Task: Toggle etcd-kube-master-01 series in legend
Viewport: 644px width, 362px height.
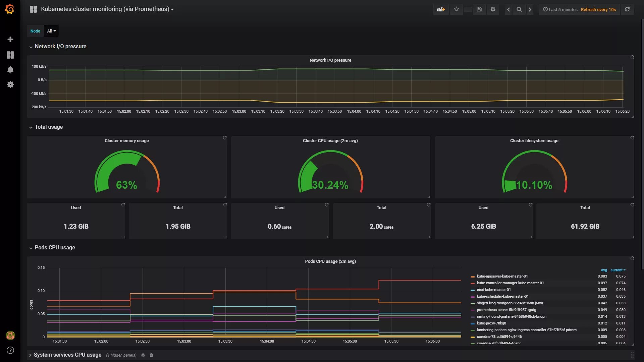Action: pyautogui.click(x=493, y=290)
